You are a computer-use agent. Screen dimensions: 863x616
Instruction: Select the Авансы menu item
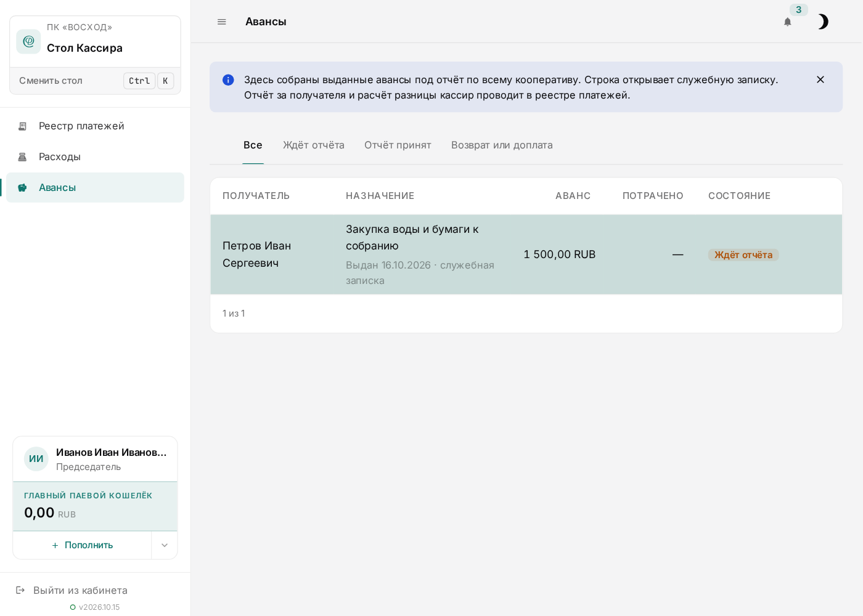tap(95, 188)
